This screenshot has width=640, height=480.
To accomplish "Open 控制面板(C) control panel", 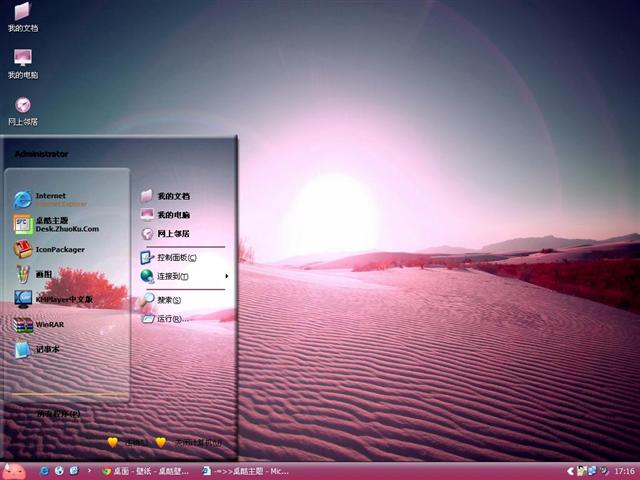I will tap(169, 258).
